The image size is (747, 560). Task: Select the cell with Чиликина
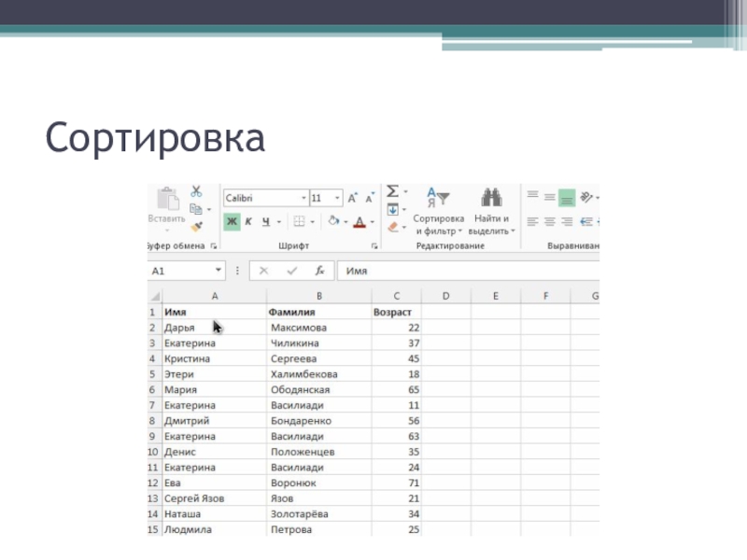(x=319, y=343)
